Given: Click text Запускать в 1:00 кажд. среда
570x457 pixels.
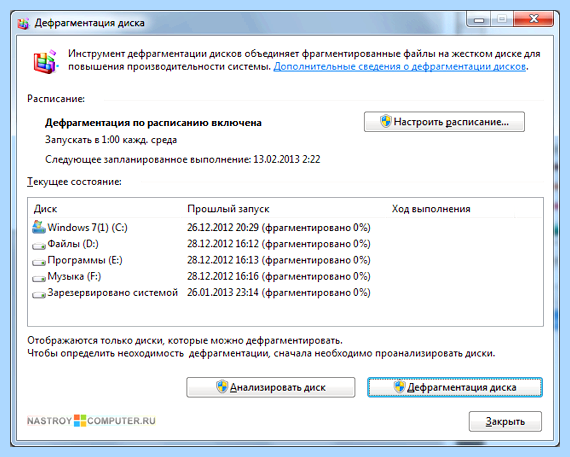Looking at the screenshot, I should 111,140.
